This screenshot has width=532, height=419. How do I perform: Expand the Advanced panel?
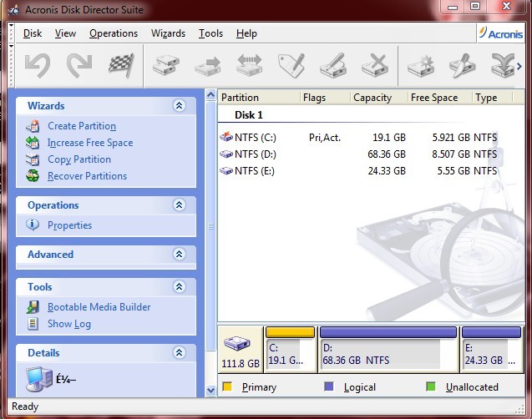tap(179, 254)
